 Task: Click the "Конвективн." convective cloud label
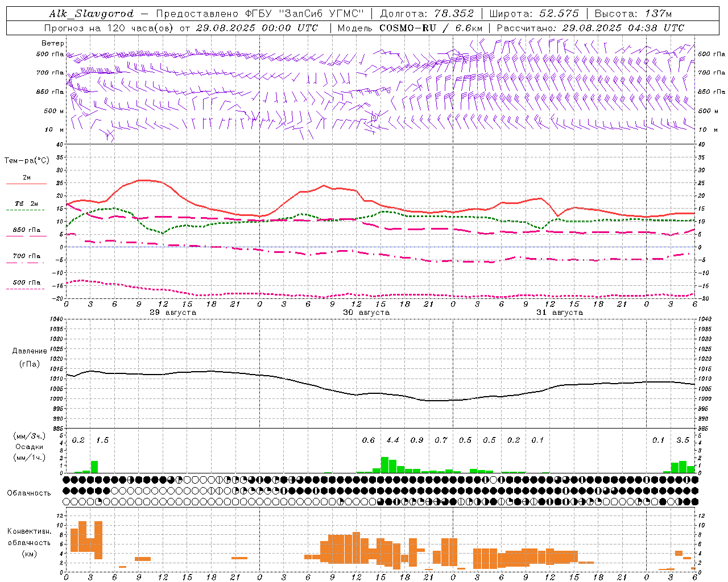coord(30,531)
